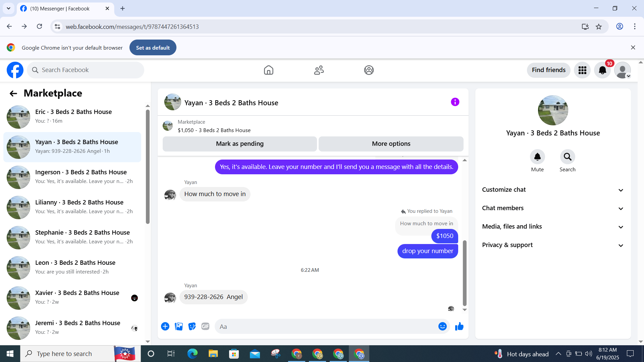Select Yayan's 3 Beds 2 Baths House chat

[x=72, y=147]
